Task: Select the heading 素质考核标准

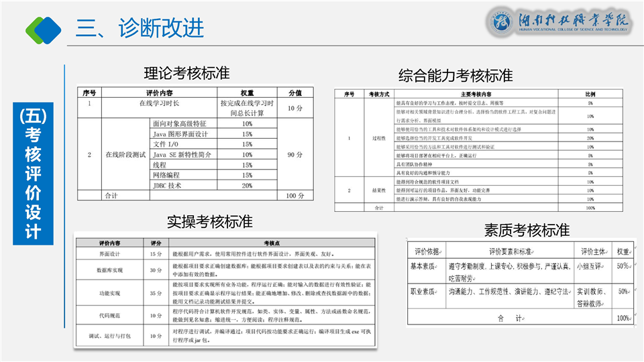Action: [x=527, y=231]
